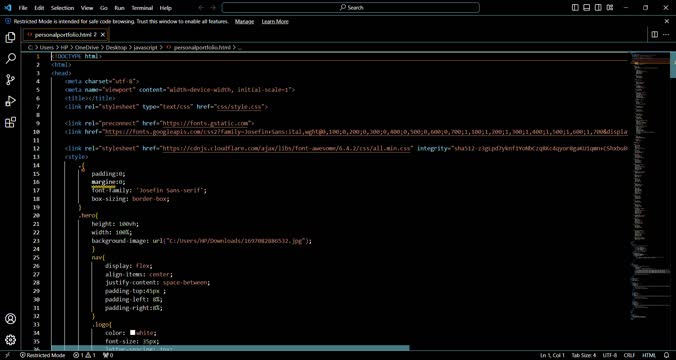The image size is (676, 360).
Task: Open the editor More Actions ellipsis menu
Action: [x=667, y=34]
